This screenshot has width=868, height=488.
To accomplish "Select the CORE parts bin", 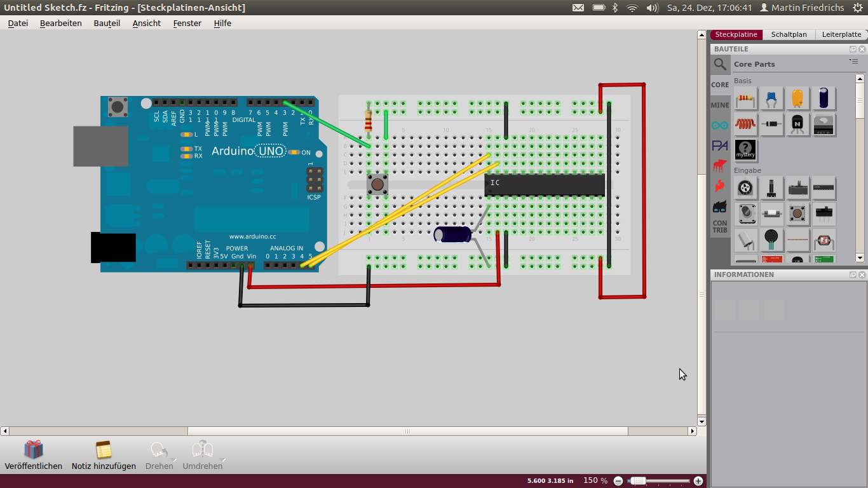I will 720,85.
